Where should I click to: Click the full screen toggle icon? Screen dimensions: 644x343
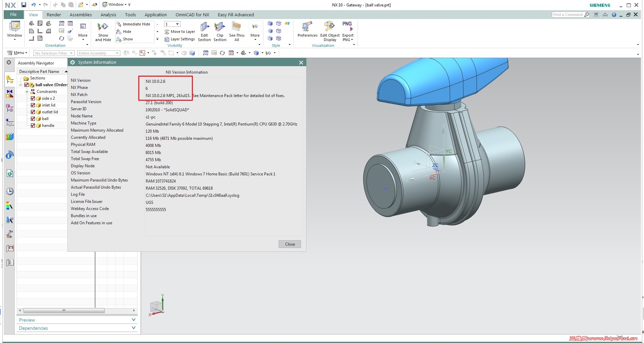[596, 15]
